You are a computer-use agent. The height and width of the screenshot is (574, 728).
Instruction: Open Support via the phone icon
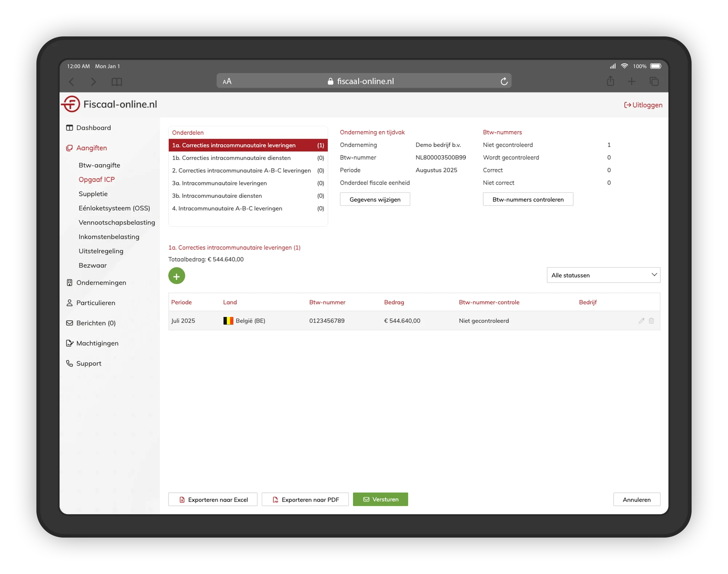pyautogui.click(x=69, y=363)
